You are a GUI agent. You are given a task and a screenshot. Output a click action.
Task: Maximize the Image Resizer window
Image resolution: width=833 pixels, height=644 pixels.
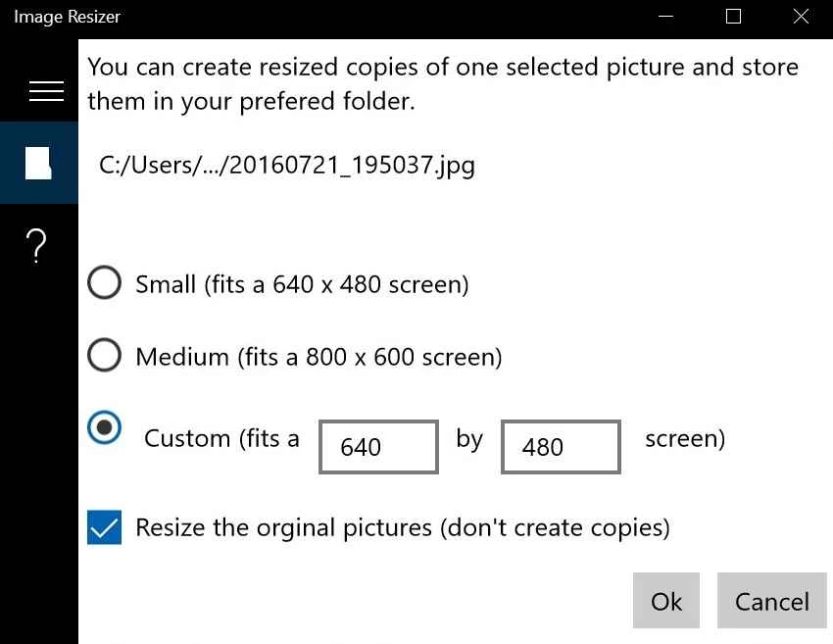[733, 17]
